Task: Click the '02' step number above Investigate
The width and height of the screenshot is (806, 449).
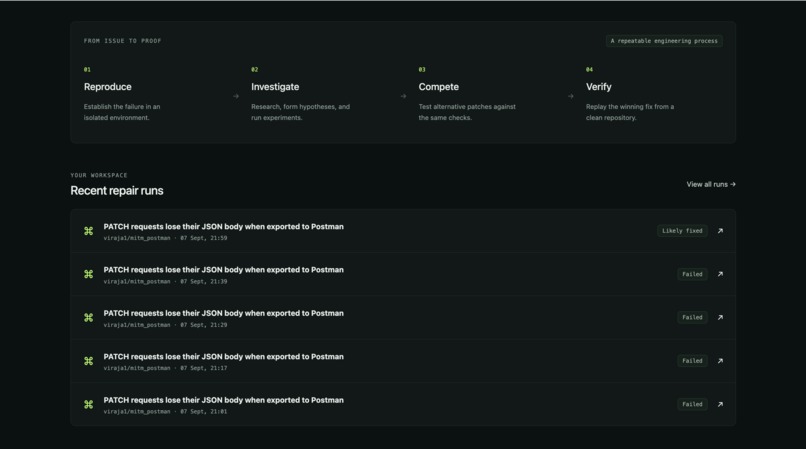Action: (254, 69)
